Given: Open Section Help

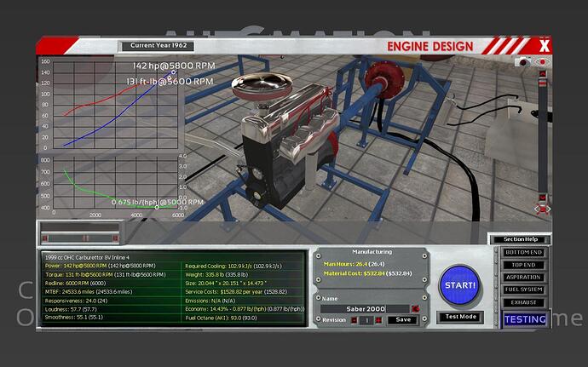Looking at the screenshot, I should coord(520,239).
